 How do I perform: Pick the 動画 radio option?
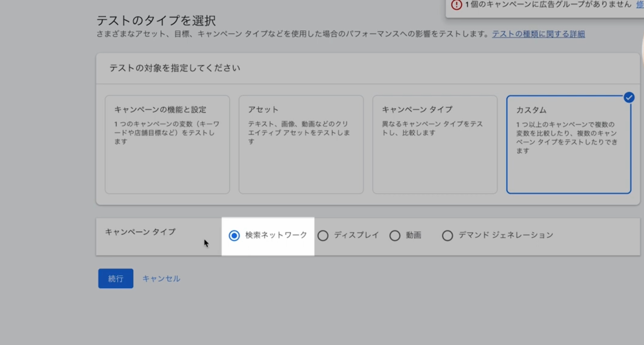point(395,235)
